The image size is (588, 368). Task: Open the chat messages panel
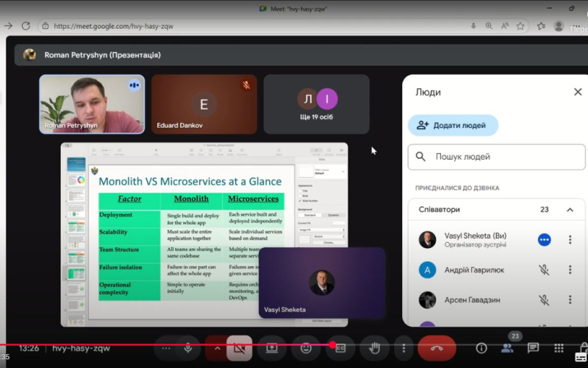click(533, 348)
